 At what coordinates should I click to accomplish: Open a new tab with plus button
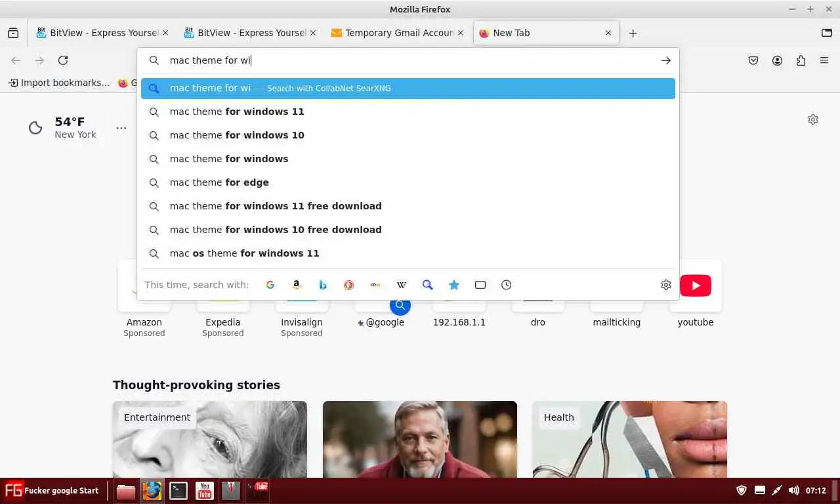(x=633, y=33)
